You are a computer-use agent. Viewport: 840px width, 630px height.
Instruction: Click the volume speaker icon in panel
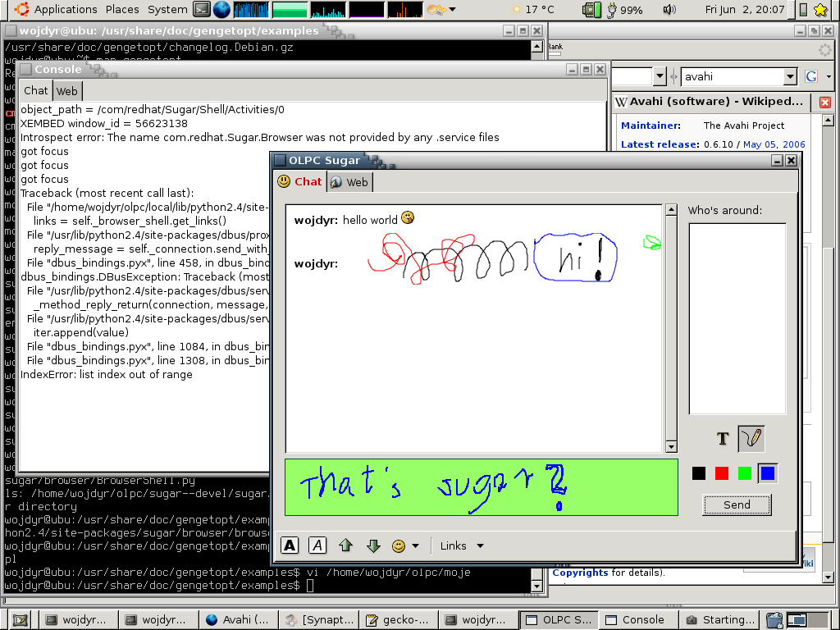coord(669,10)
